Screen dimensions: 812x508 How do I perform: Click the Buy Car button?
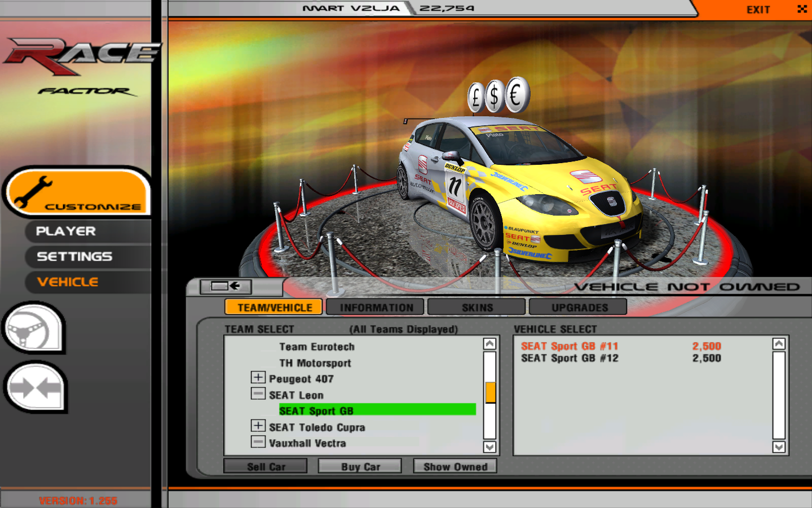(360, 467)
